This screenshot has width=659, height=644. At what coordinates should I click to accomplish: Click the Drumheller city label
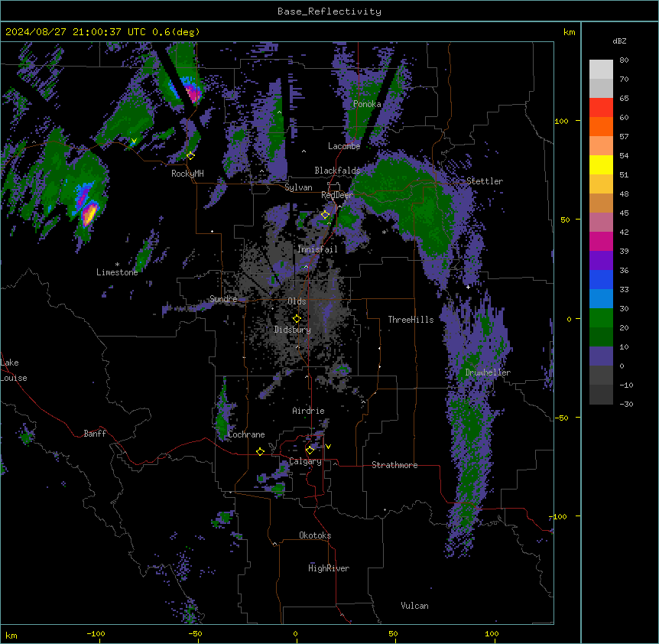pos(488,372)
